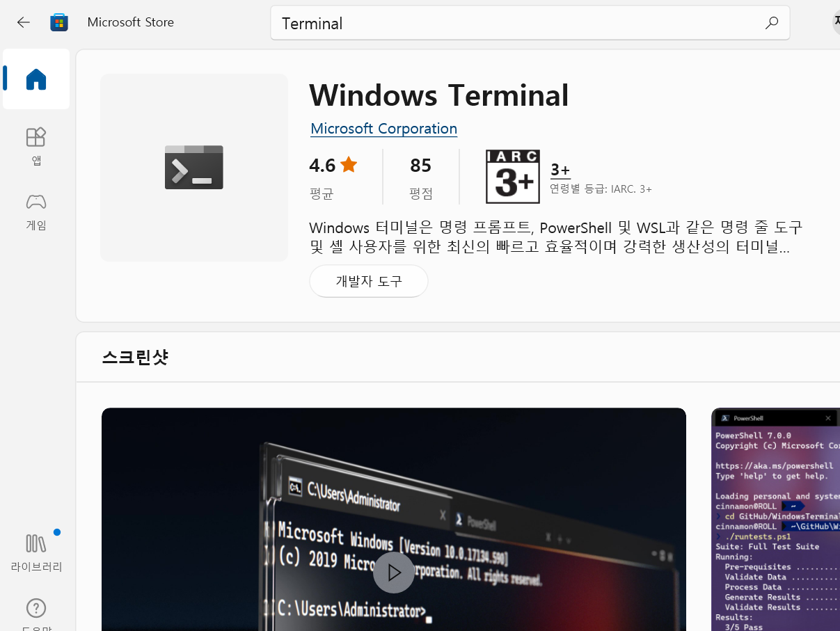Click the 85 ratings count
The image size is (840, 631).
420,166
